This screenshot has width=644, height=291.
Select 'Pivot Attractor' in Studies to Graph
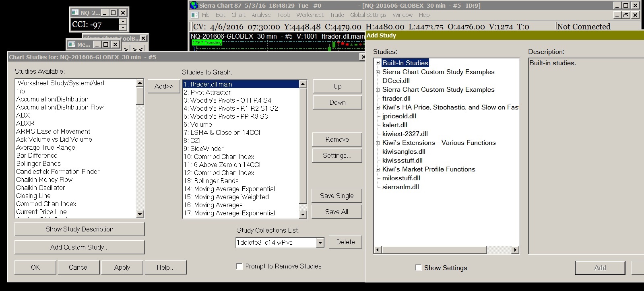coord(241,92)
